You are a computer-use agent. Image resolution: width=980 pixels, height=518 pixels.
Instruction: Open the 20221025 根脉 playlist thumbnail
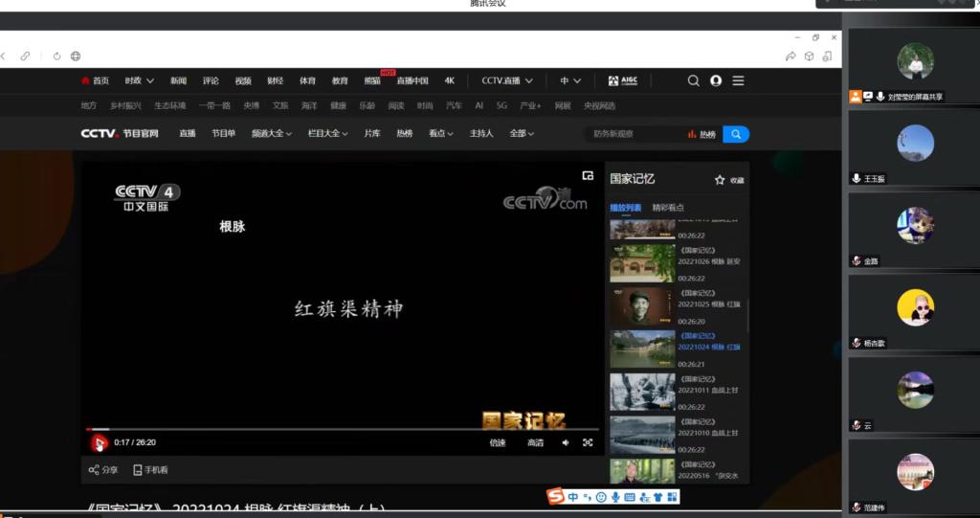(x=642, y=306)
